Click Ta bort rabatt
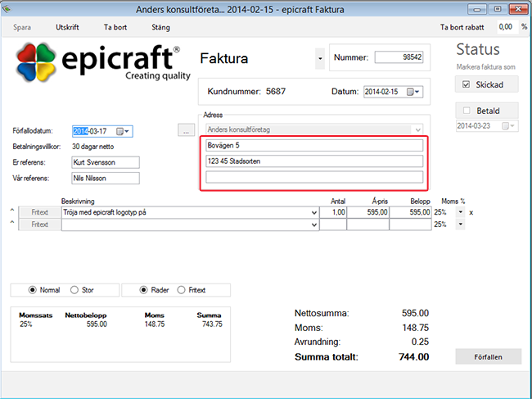The width and height of the screenshot is (532, 399). (462, 27)
